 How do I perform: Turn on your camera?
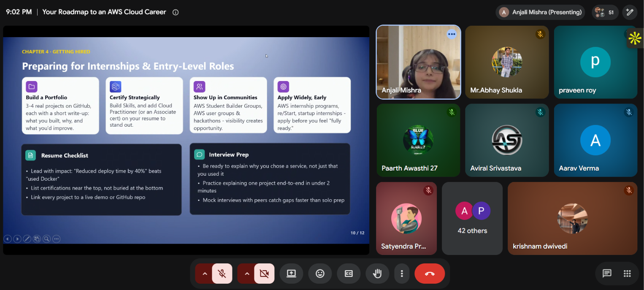[x=264, y=274]
